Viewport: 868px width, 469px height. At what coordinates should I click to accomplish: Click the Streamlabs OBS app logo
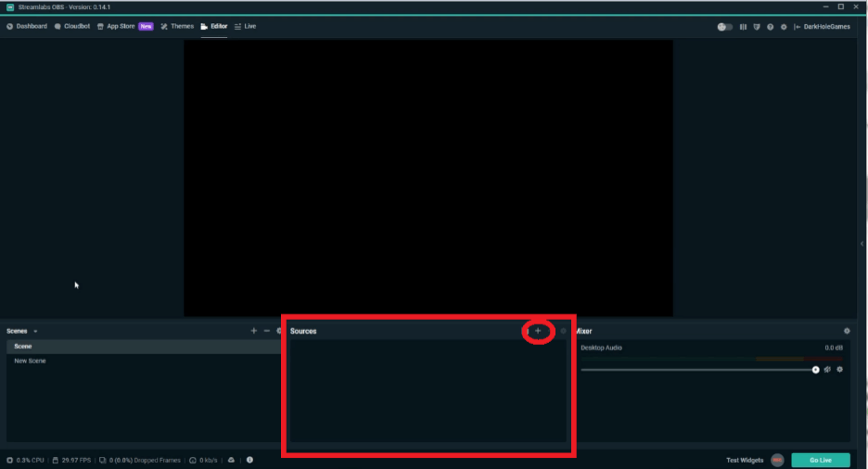pyautogui.click(x=10, y=7)
